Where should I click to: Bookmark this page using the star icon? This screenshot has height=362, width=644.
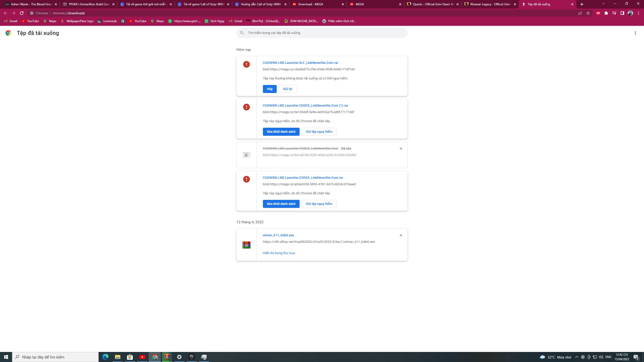(588, 13)
